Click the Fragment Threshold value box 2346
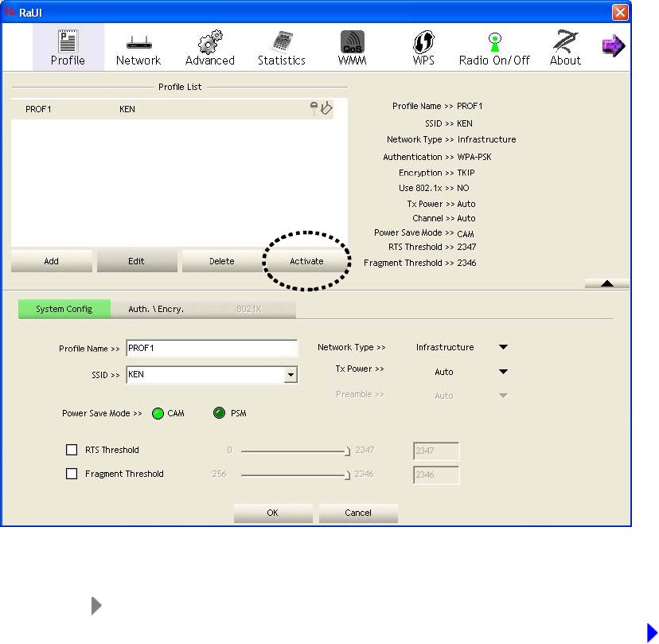Viewport: 659px width, 644px height. pyautogui.click(x=436, y=475)
